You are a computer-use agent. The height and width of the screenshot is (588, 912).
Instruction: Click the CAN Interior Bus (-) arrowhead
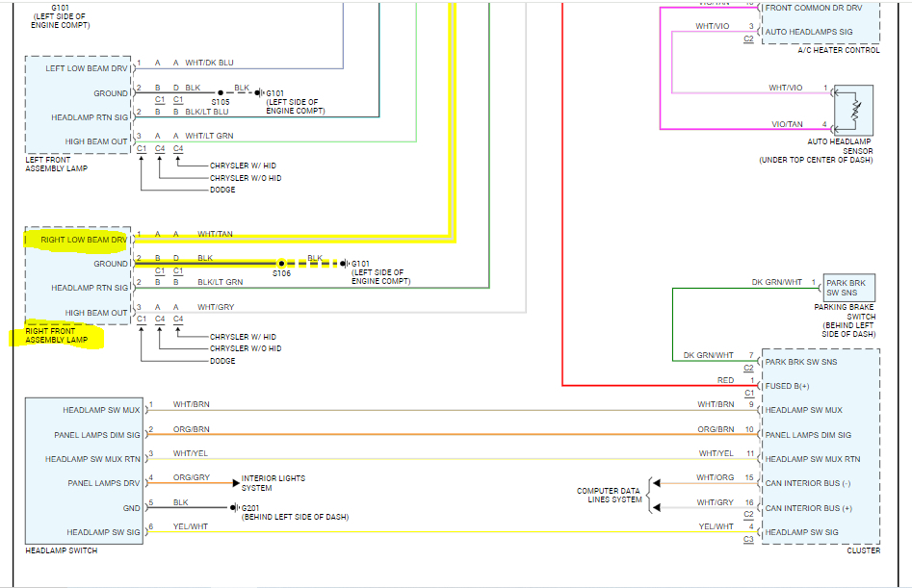pos(657,483)
